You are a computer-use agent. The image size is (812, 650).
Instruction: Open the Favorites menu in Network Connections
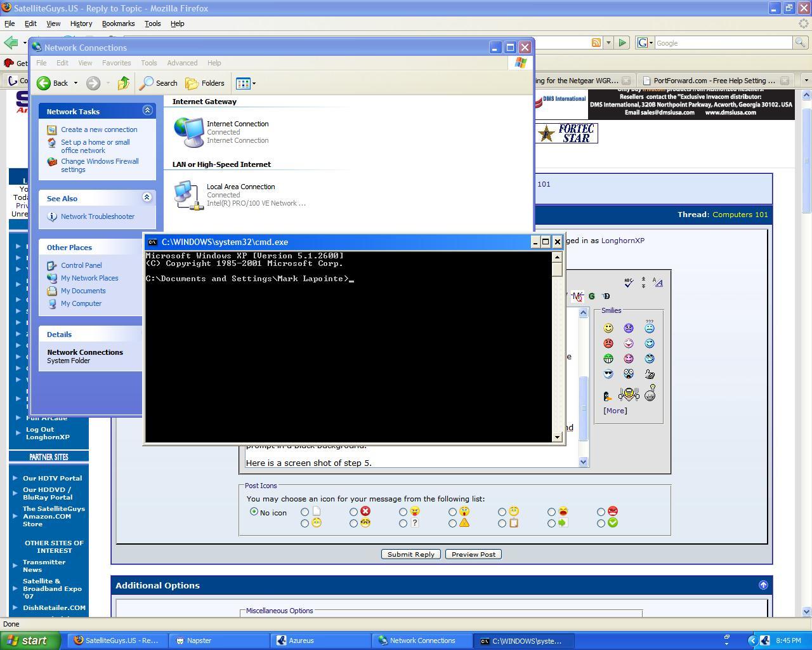(116, 63)
